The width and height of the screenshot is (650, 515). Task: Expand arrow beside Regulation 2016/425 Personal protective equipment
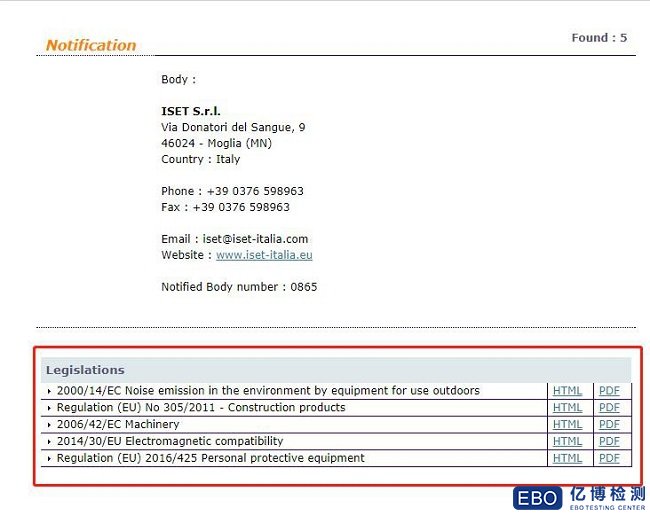click(49, 459)
